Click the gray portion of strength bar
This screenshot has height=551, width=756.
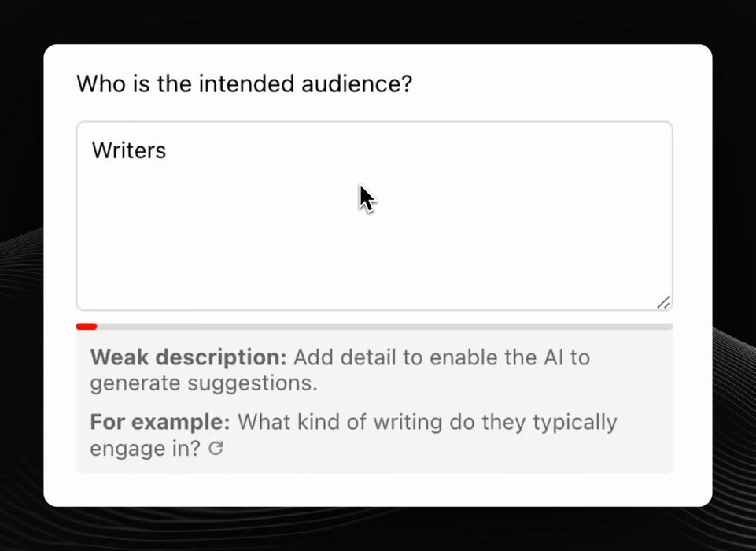(385, 327)
